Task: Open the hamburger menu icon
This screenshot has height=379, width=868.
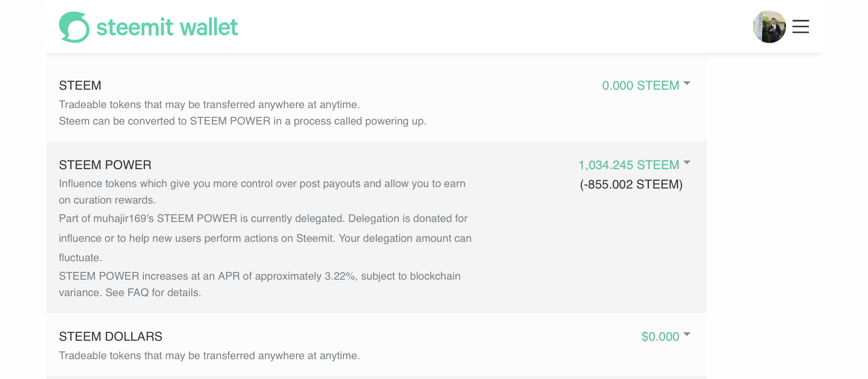Action: 801,26
